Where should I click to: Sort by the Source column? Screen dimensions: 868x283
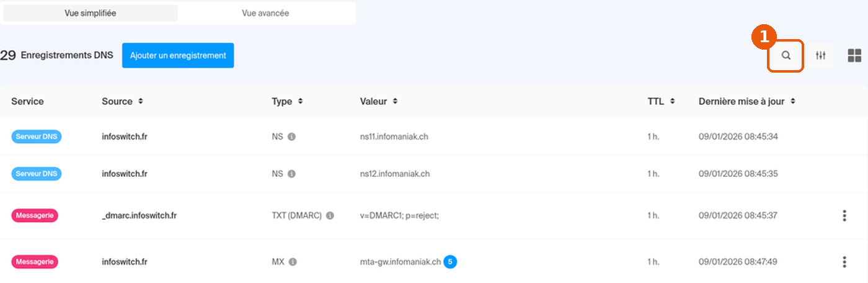(123, 101)
